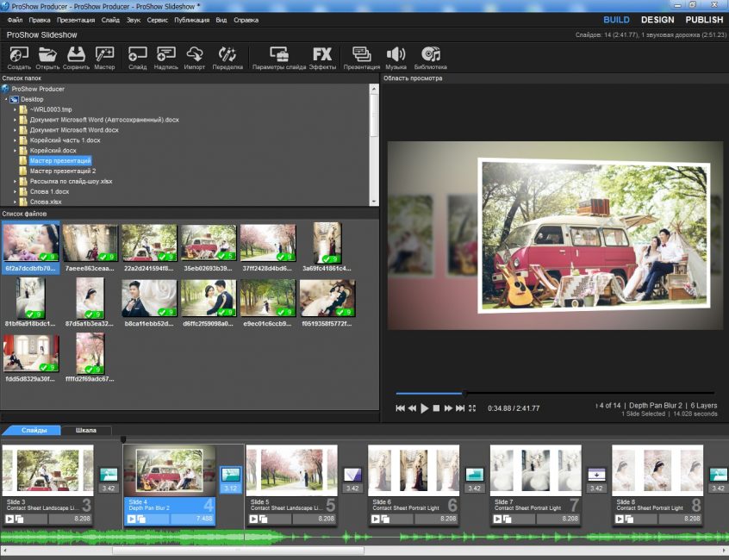Switch to the PUBLISH workspace
Screen dimensions: 729x560
704,20
